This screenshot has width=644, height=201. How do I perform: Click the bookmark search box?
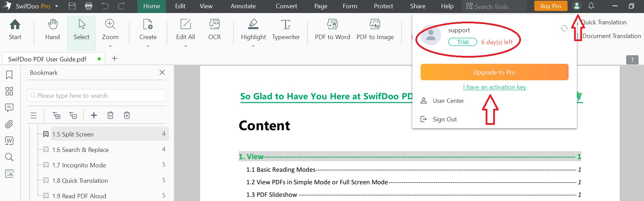point(97,95)
